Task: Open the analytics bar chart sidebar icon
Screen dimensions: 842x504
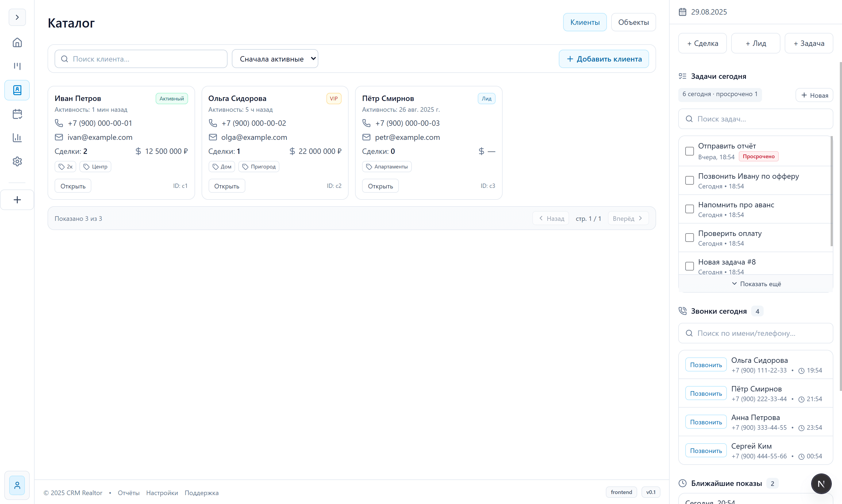Action: tap(17, 138)
